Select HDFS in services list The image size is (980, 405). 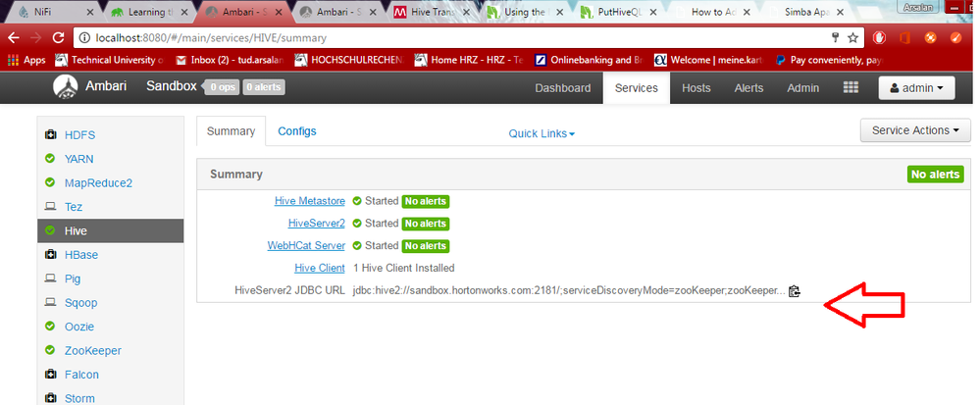[x=80, y=135]
